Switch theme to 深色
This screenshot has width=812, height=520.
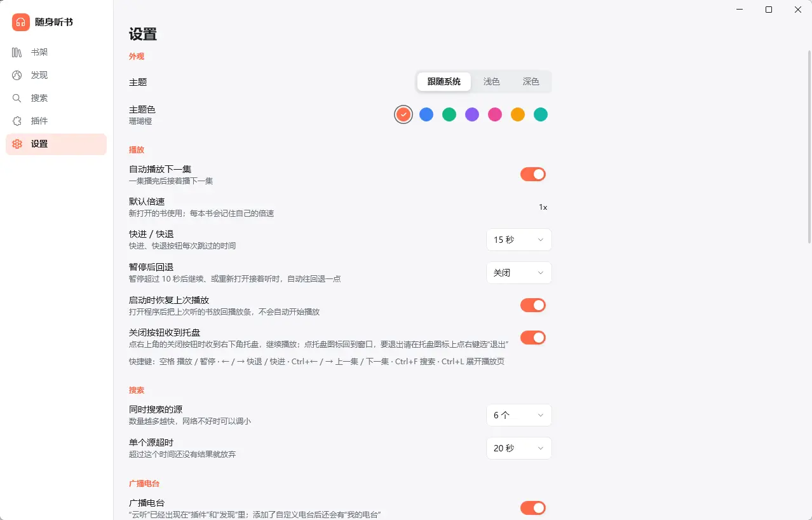(x=531, y=81)
